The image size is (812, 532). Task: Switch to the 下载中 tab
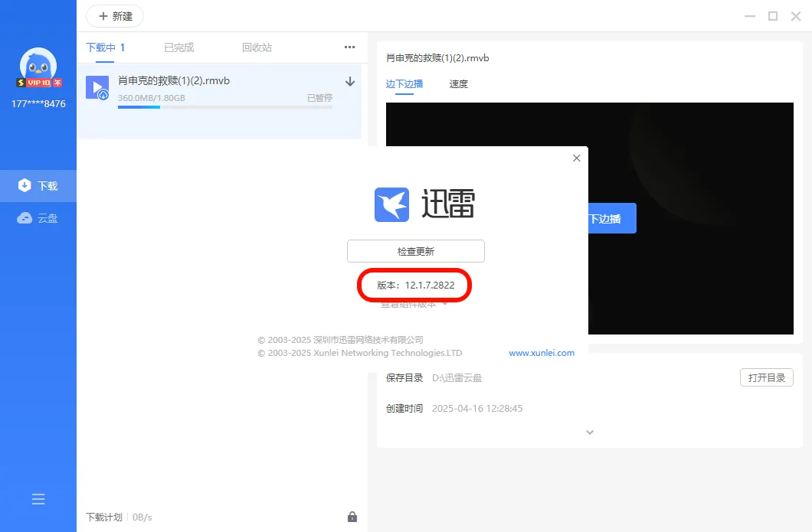[x=106, y=47]
